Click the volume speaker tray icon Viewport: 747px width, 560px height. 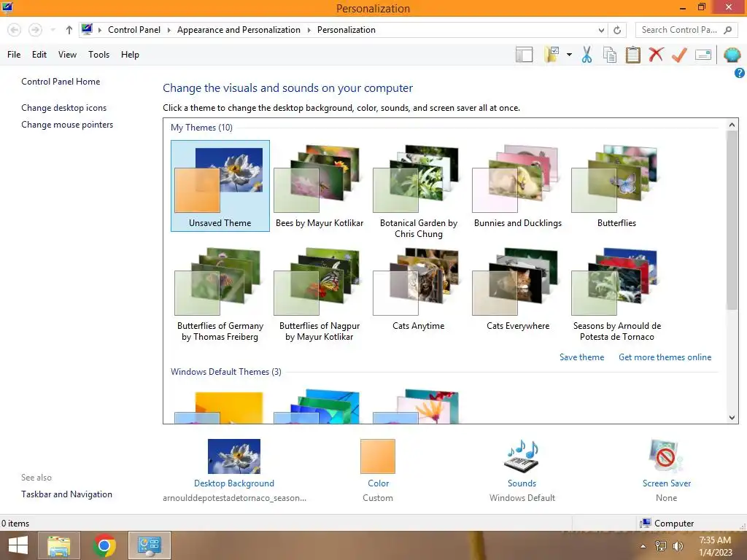point(678,546)
